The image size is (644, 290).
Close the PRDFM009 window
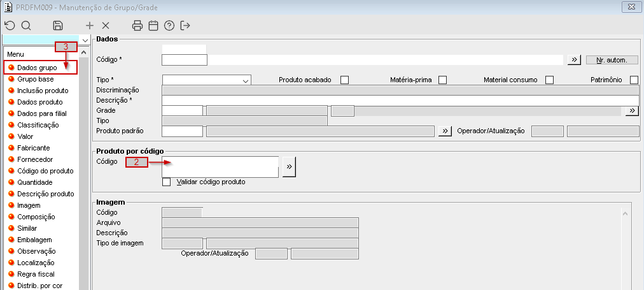[x=631, y=7]
